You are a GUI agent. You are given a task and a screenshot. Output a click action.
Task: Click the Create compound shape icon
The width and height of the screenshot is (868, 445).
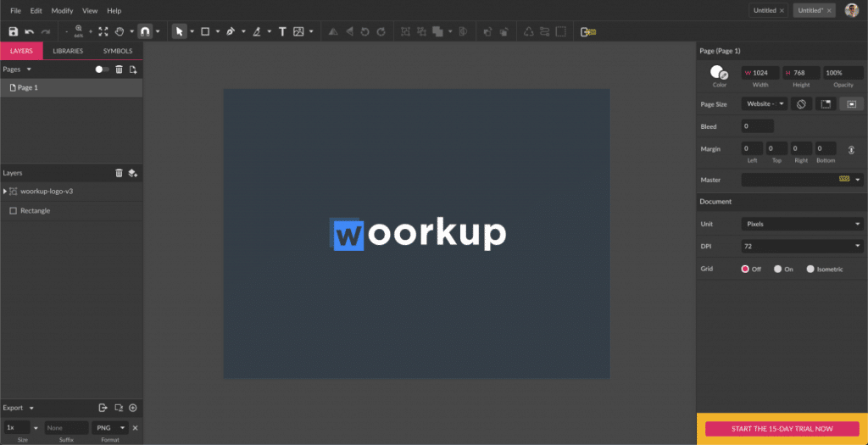438,31
